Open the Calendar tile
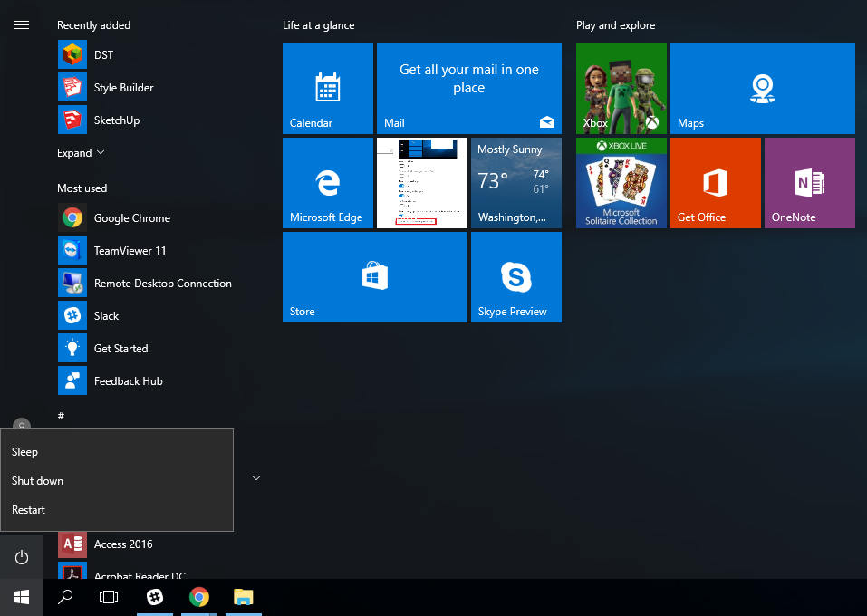Screen dimensions: 867x616 [328, 89]
